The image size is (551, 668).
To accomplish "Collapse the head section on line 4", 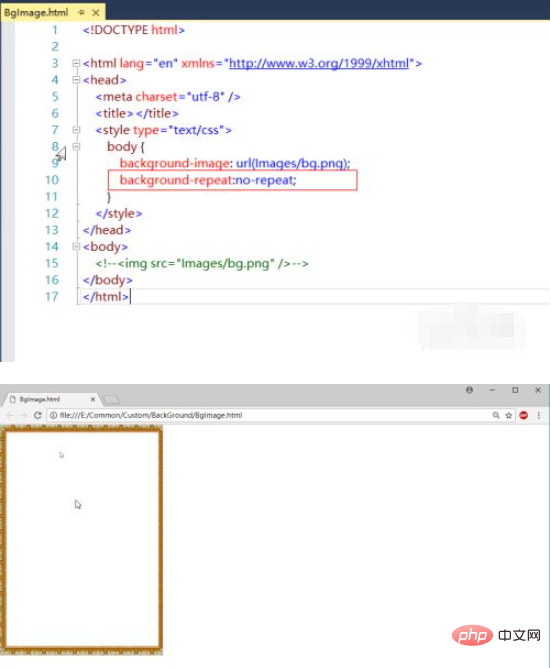I will point(76,80).
